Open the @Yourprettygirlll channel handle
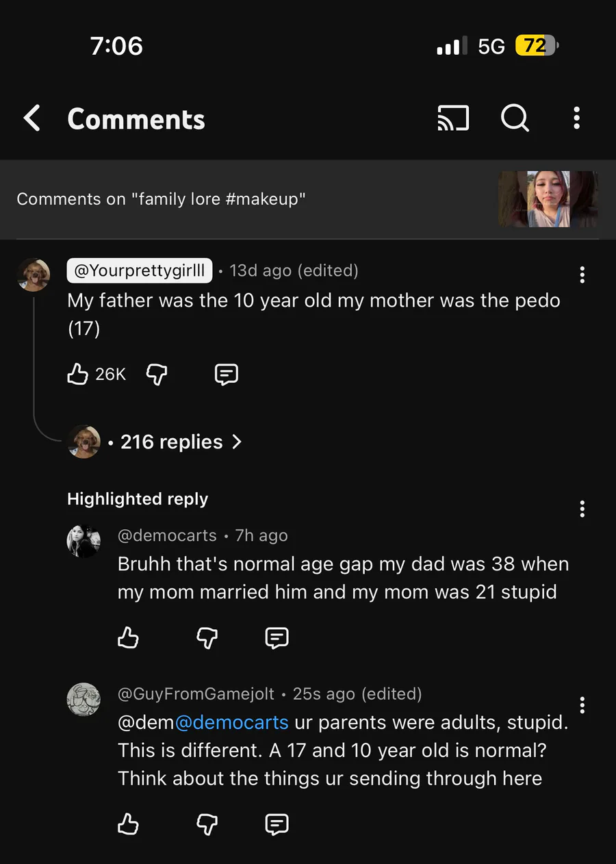Image resolution: width=616 pixels, height=864 pixels. point(139,270)
